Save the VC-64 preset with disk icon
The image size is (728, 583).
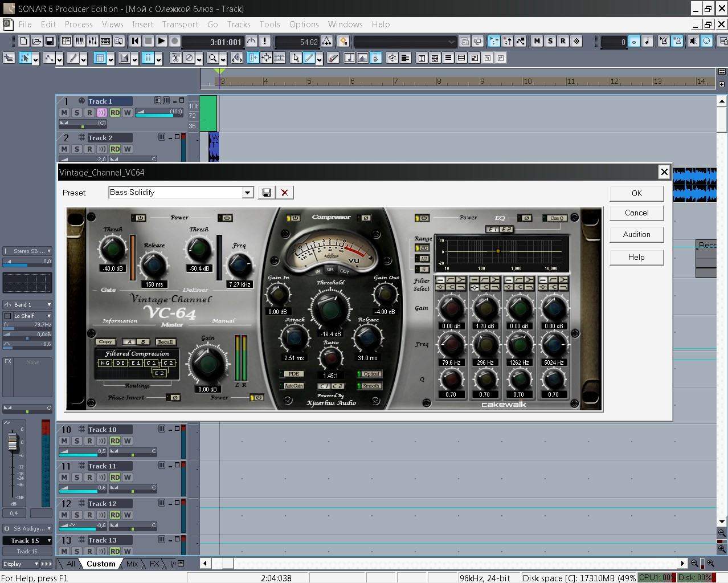pos(266,193)
